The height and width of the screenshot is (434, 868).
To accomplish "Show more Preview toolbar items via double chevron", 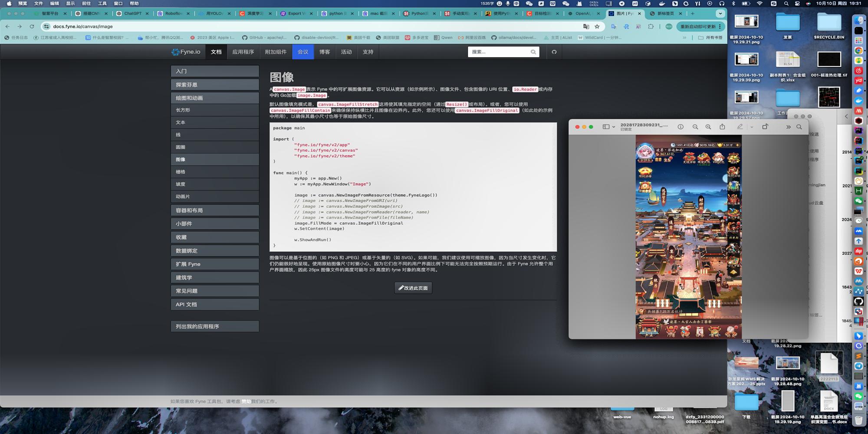I will [788, 127].
